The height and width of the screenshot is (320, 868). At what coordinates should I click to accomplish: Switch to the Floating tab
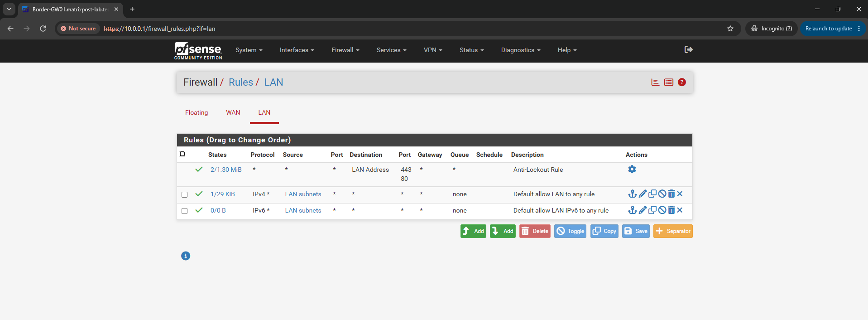[x=197, y=112]
